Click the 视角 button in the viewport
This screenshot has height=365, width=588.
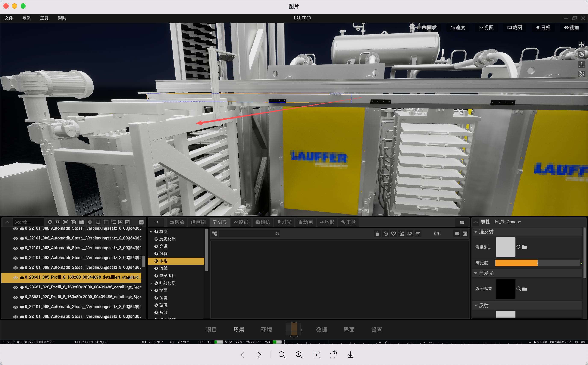[572, 28]
